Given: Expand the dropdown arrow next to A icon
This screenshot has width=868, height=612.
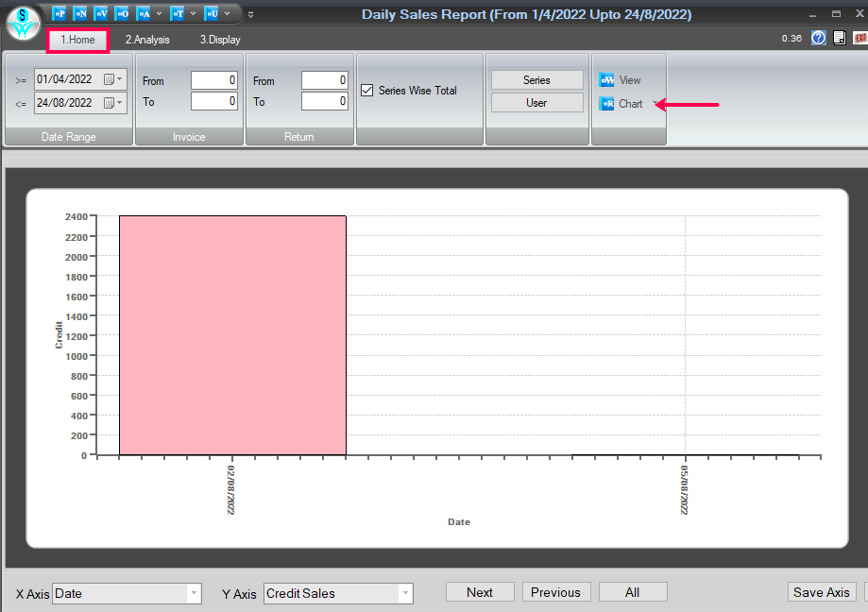Looking at the screenshot, I should [159, 13].
